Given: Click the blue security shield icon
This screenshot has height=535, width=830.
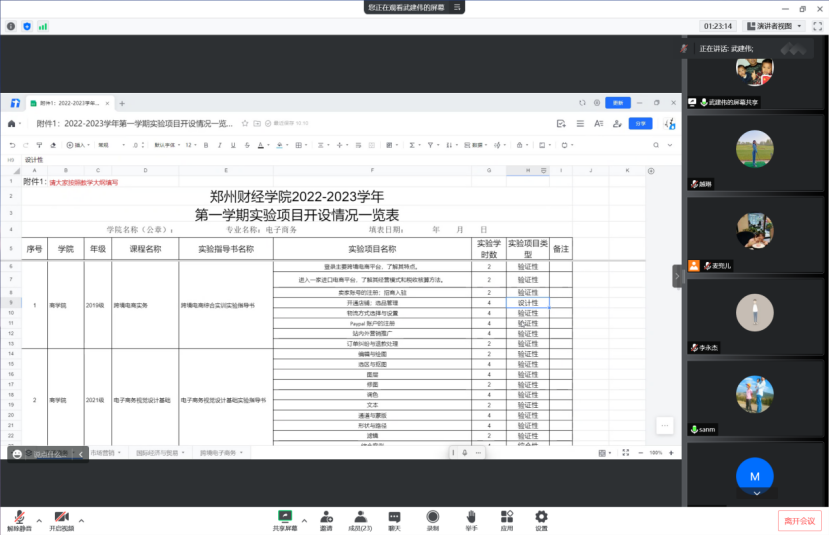Looking at the screenshot, I should coord(27,26).
